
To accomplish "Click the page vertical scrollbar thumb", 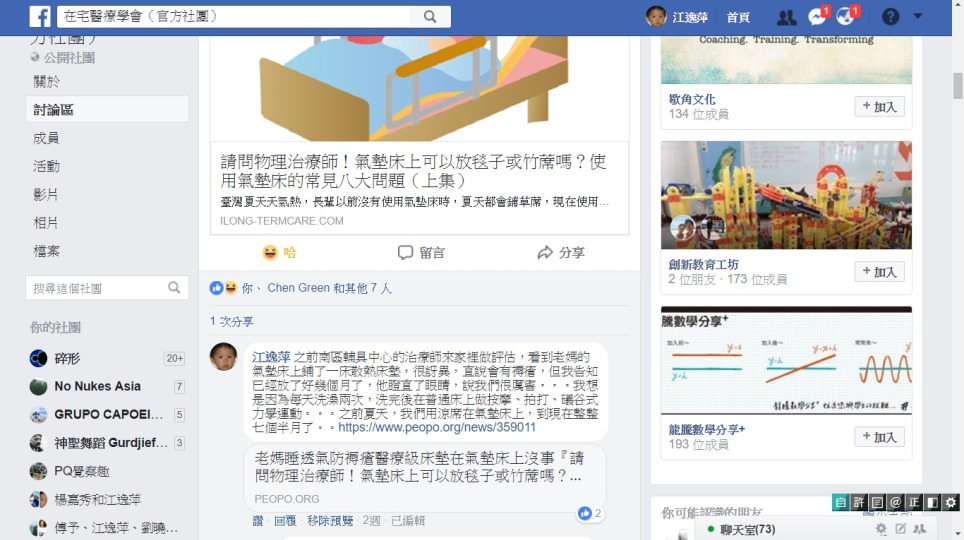I will coord(958,85).
